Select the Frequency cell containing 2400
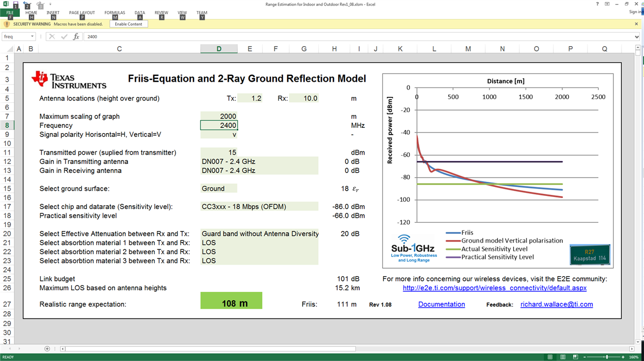This screenshot has height=361, width=644. tap(219, 125)
